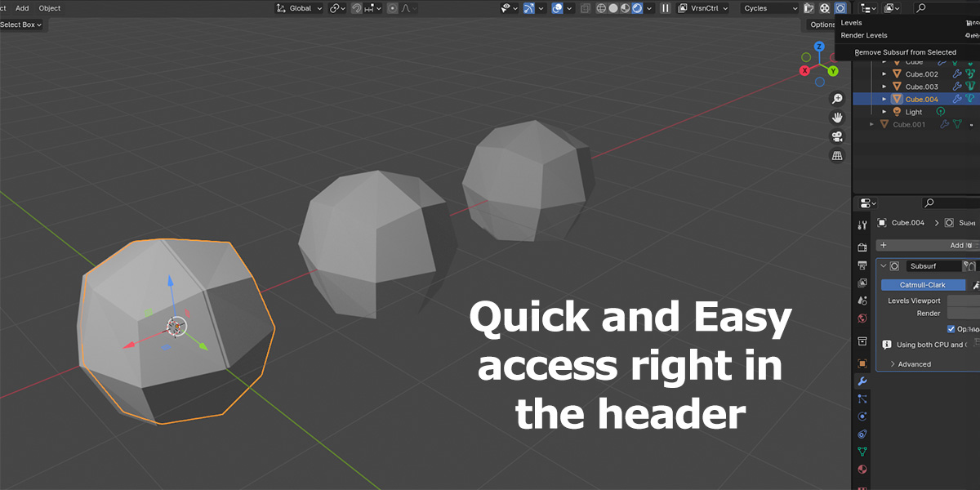This screenshot has height=490, width=980.
Task: Open the Object properties orange square tab
Action: point(862,363)
